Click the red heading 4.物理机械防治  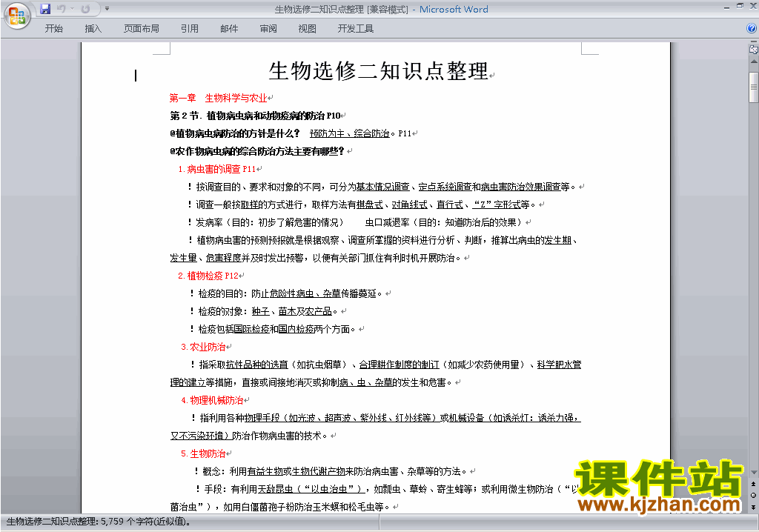point(212,400)
